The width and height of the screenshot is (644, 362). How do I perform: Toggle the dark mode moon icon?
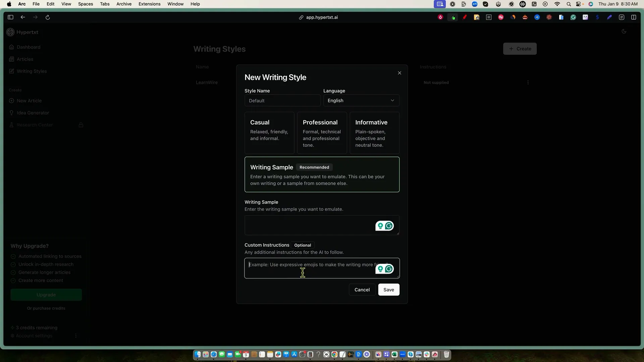pyautogui.click(x=624, y=32)
